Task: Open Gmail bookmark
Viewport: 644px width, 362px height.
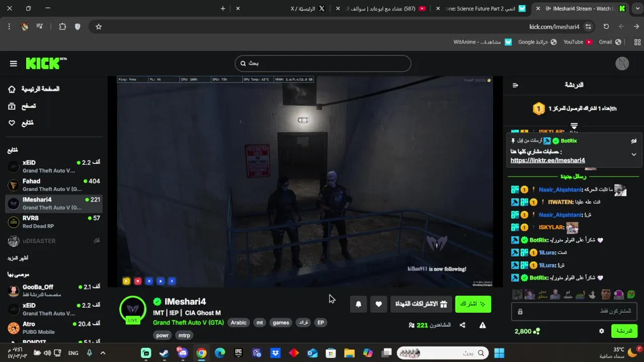Action: click(610, 42)
